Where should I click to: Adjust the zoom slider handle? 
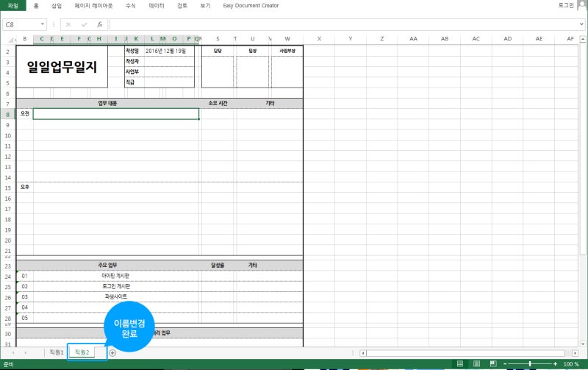[x=530, y=363]
